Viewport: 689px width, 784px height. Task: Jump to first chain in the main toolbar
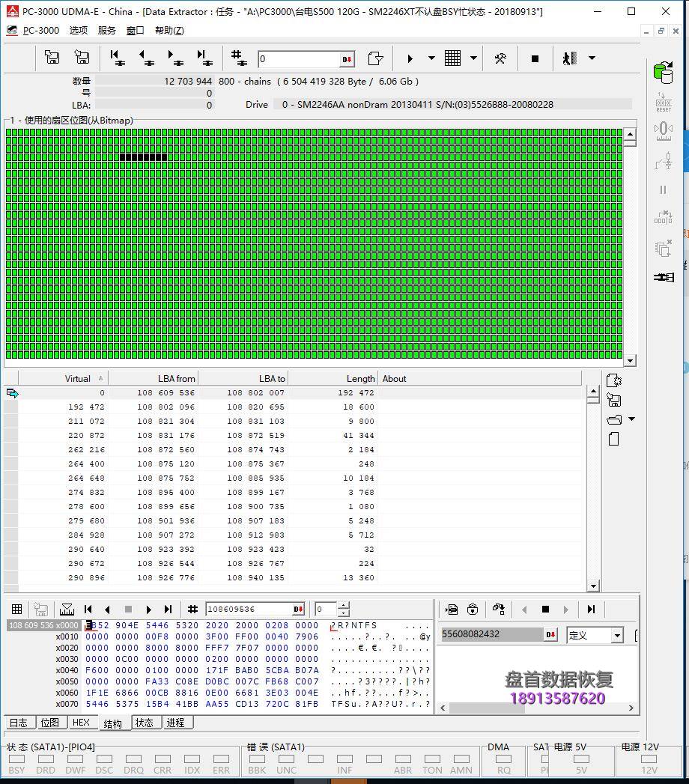[x=117, y=58]
